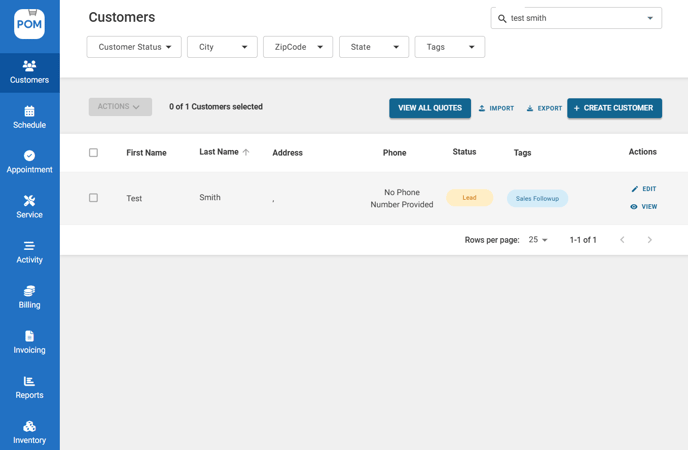This screenshot has height=450, width=688.
Task: Change the rows per page dropdown
Action: tap(538, 240)
